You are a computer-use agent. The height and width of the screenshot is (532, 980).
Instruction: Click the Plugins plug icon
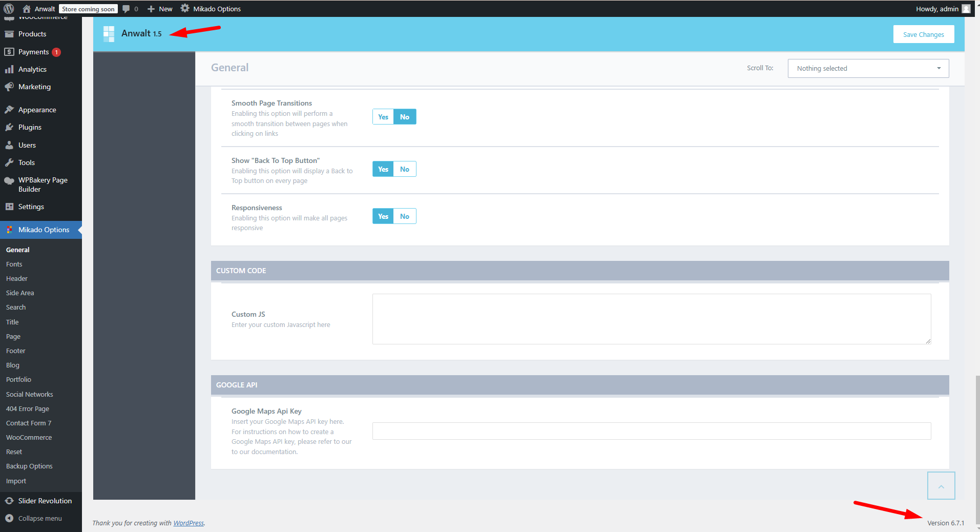[9, 127]
